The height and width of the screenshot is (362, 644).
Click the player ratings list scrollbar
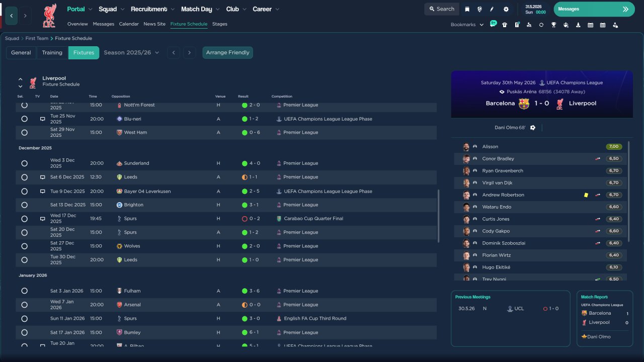click(x=628, y=191)
